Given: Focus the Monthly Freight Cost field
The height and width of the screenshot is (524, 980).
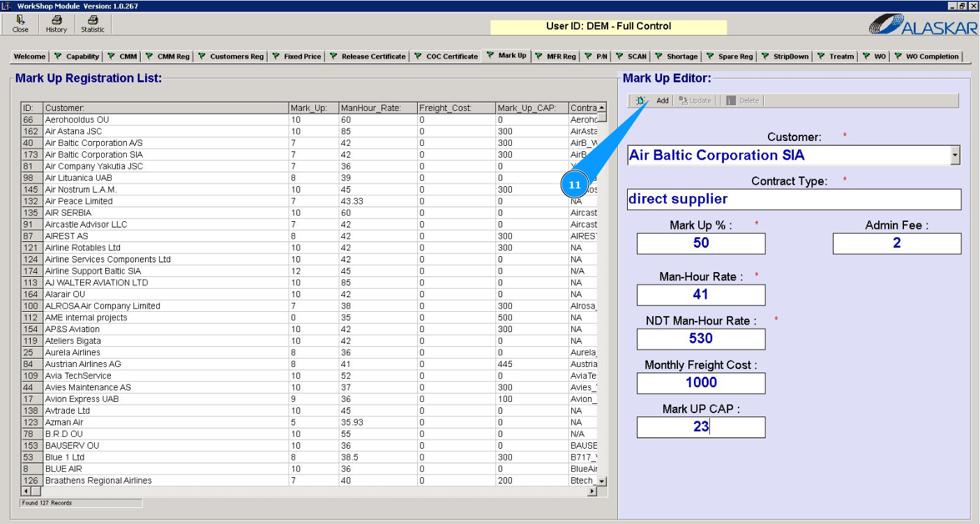Looking at the screenshot, I should pos(701,382).
